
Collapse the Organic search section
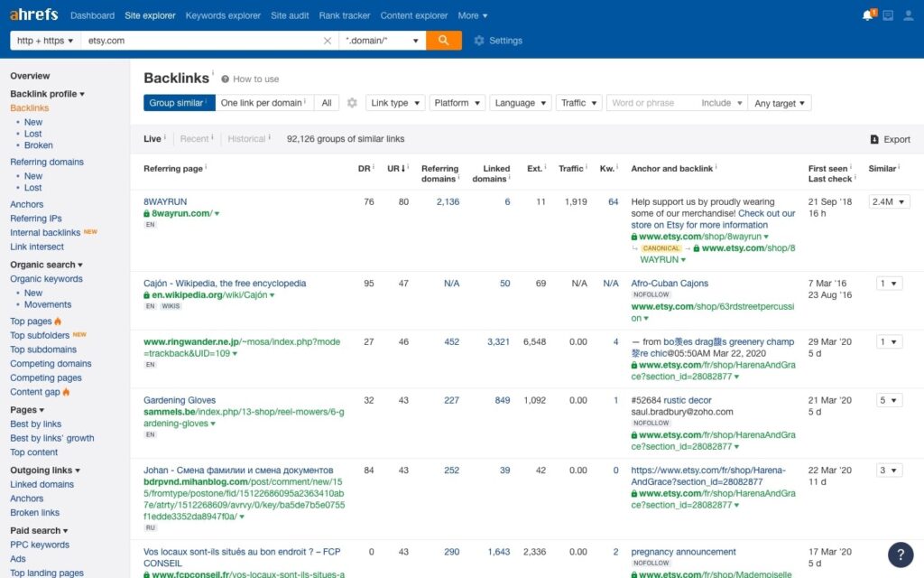(x=46, y=265)
